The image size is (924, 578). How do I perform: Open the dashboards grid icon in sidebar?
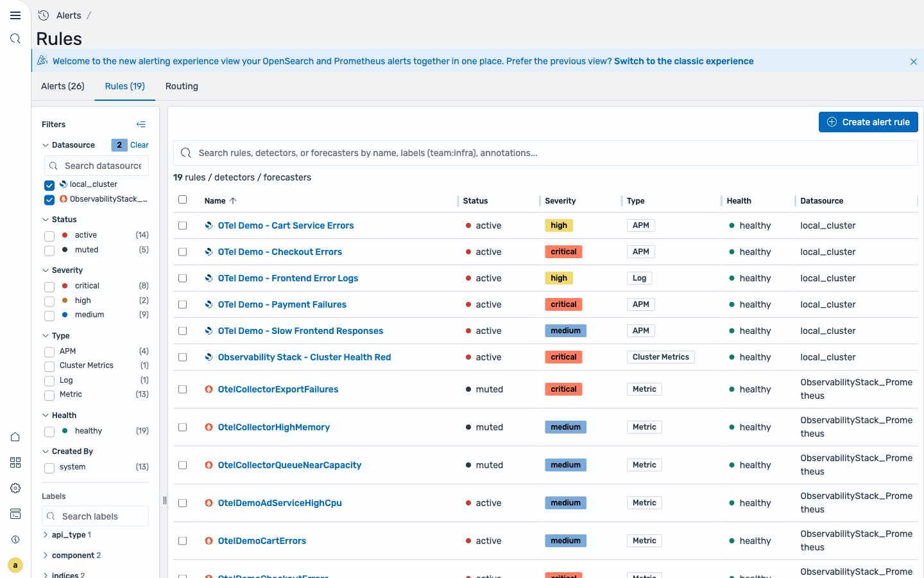[15, 462]
